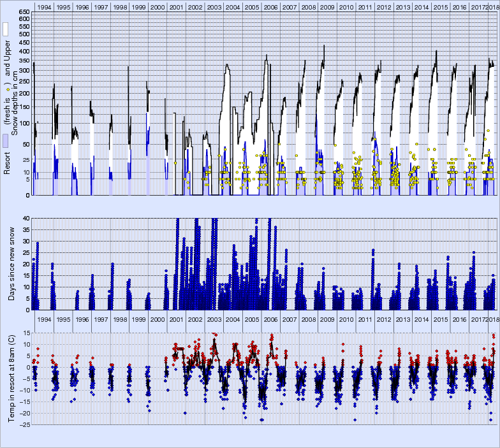Select the 2015 label in the top year header
This screenshot has height=448, width=500.
pyautogui.click(x=440, y=7)
